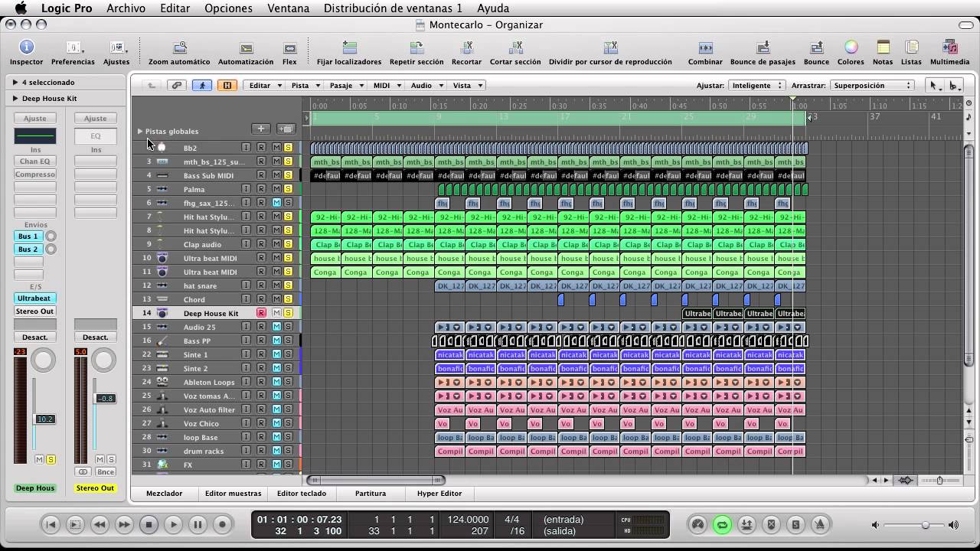
Task: Unsolo the Palma track
Action: [288, 189]
